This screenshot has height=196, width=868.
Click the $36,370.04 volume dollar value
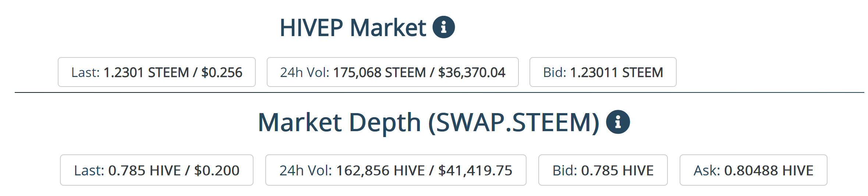472,73
